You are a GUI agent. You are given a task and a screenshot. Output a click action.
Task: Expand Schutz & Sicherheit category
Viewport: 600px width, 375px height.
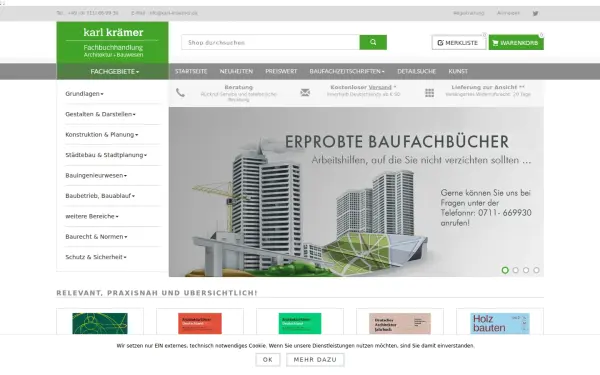click(x=96, y=257)
